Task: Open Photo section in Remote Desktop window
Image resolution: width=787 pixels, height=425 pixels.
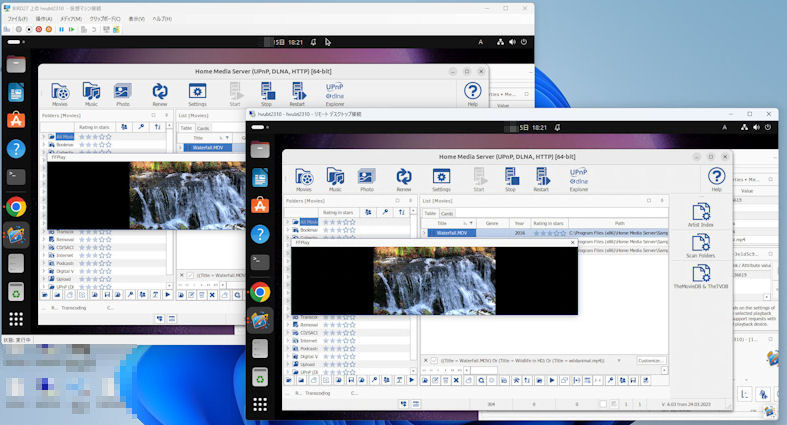Action: coord(366,180)
